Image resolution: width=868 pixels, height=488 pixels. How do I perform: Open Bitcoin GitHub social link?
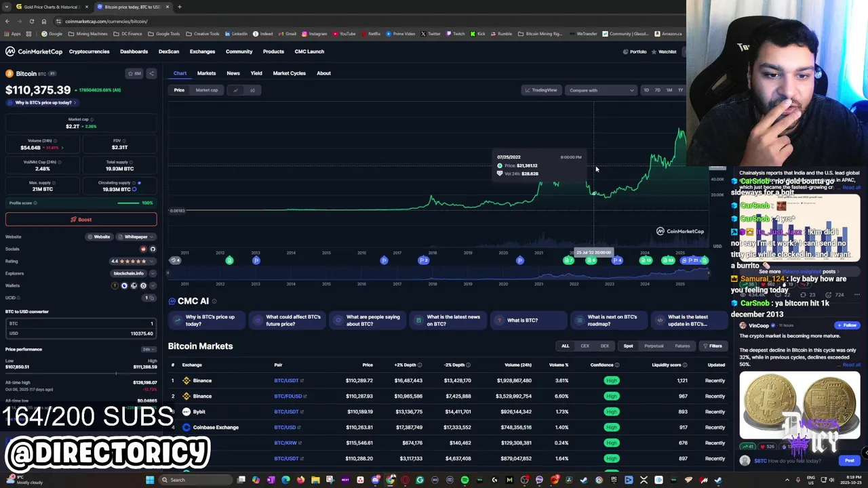pyautogui.click(x=153, y=249)
